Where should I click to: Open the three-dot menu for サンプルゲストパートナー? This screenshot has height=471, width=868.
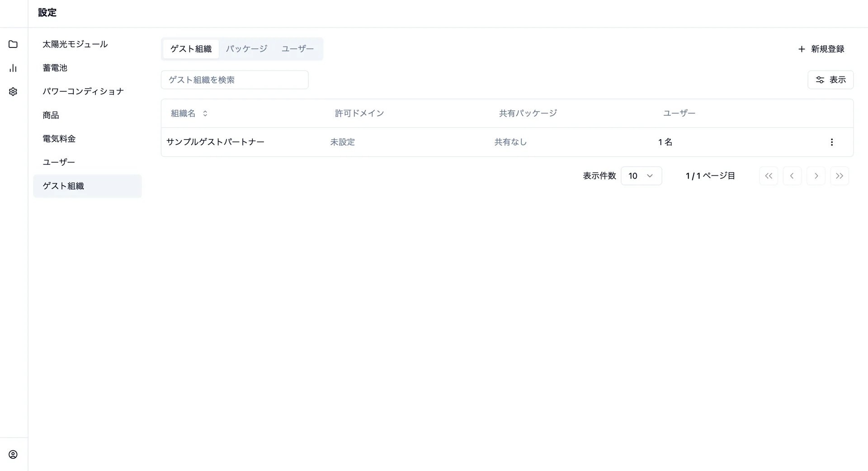tap(831, 142)
